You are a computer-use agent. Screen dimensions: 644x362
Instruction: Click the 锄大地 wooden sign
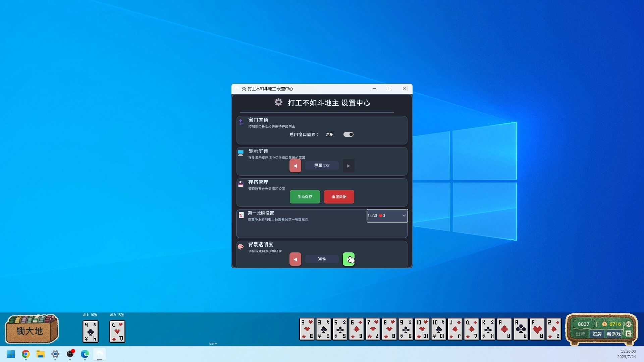pos(31,329)
